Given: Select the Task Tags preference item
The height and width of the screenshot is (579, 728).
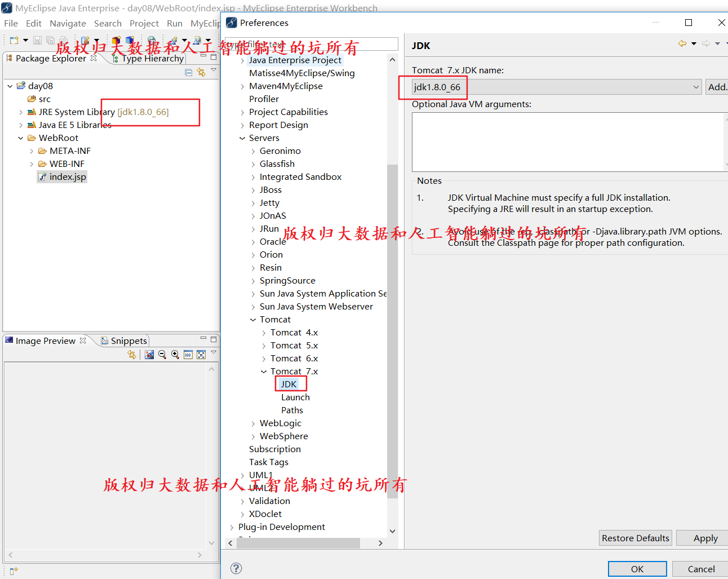Looking at the screenshot, I should [x=268, y=462].
